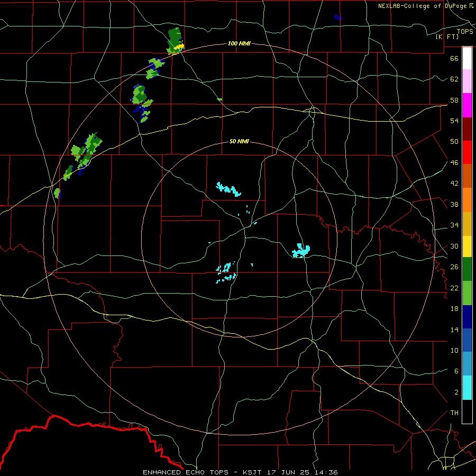Click the light pink legend swatch
Image resolution: width=476 pixels, height=476 pixels.
pyautogui.click(x=467, y=81)
